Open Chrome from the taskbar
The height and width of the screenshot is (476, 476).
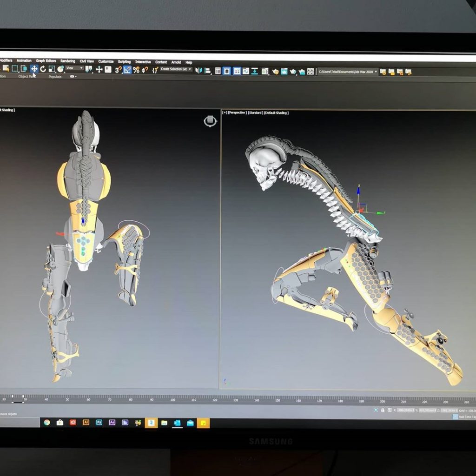[x=47, y=422]
